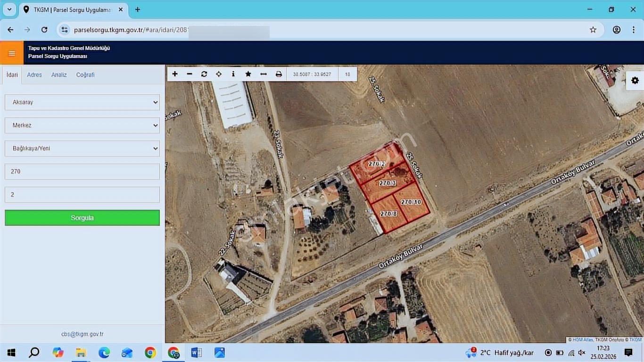Bookmark this page with star icon
Image resolution: width=644 pixels, height=362 pixels.
[x=593, y=30]
